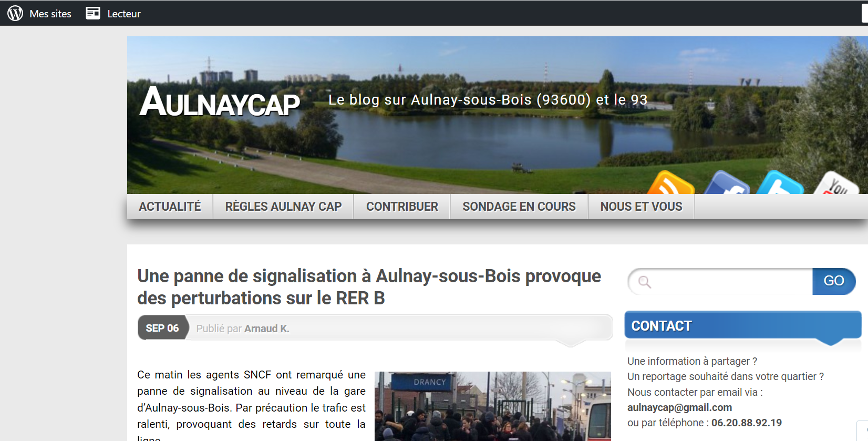
Task: Visit the Facebook page via its icon
Action: [726, 185]
